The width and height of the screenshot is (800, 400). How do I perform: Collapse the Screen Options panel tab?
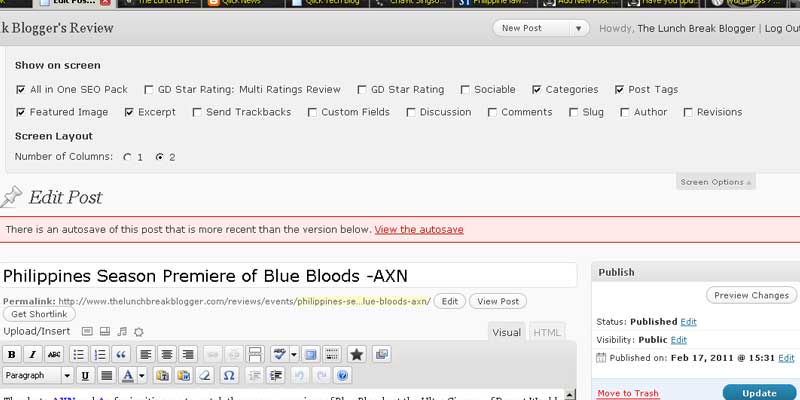click(x=716, y=182)
